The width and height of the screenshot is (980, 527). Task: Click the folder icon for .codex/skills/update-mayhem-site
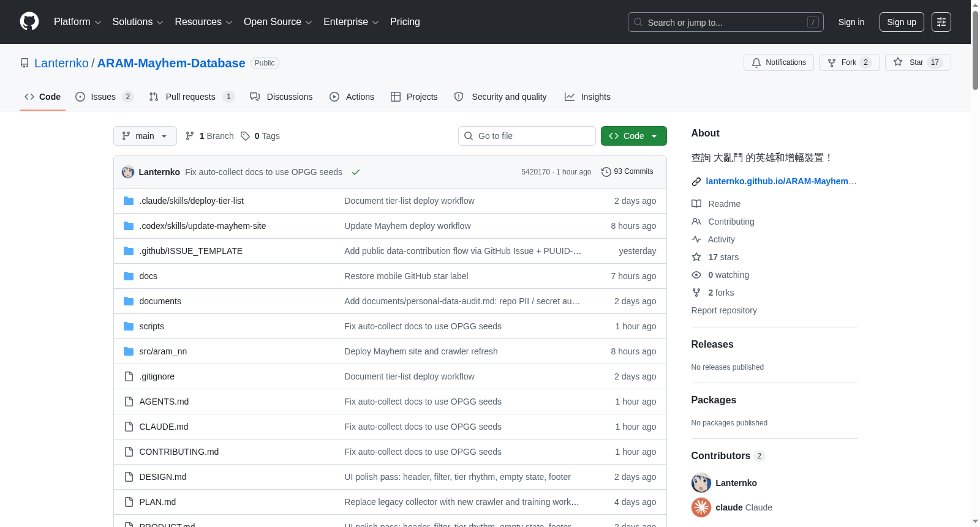tap(129, 226)
